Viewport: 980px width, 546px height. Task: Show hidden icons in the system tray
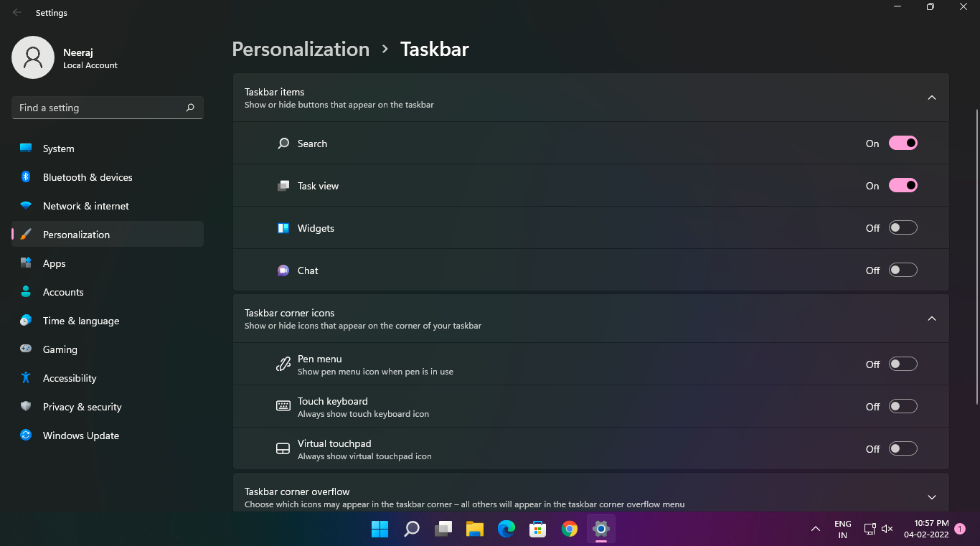point(815,529)
